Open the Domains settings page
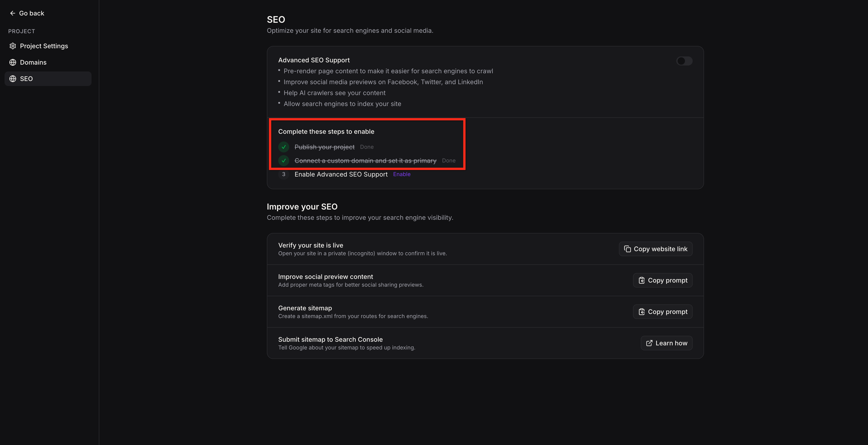 tap(33, 62)
